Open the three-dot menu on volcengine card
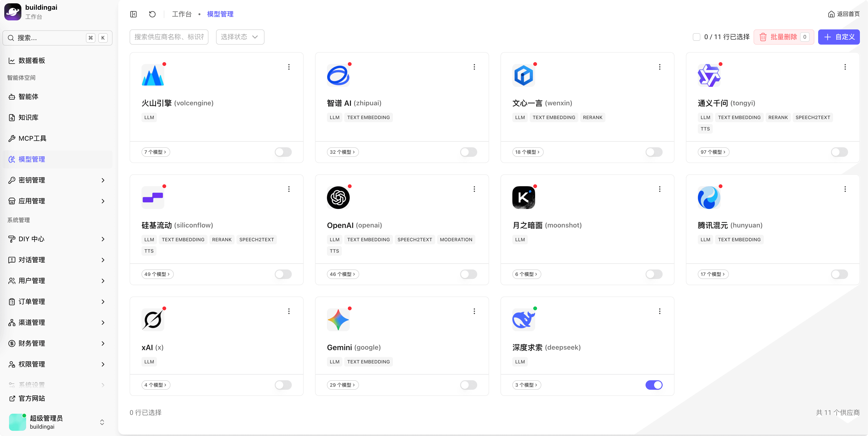This screenshot has width=868, height=436. click(x=289, y=67)
